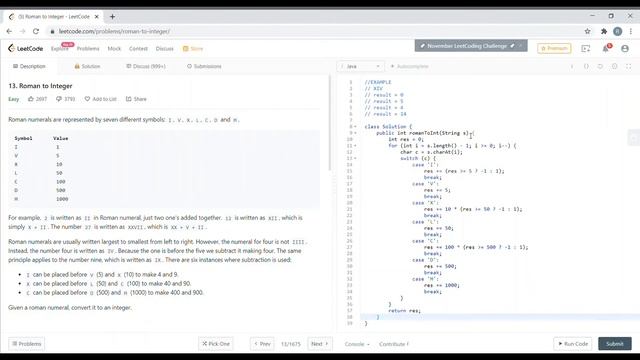Click the Share button
640x360 pixels.
136,99
